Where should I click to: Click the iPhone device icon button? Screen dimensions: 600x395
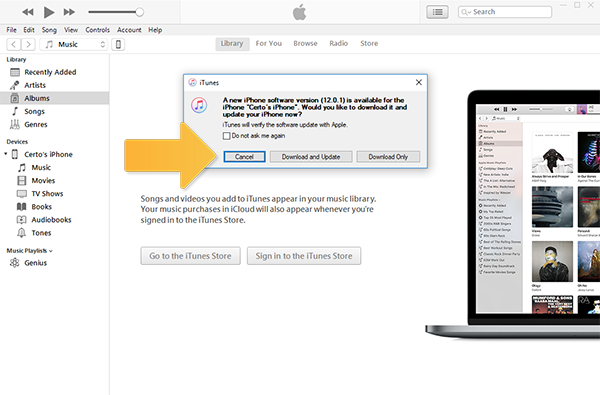click(x=118, y=44)
